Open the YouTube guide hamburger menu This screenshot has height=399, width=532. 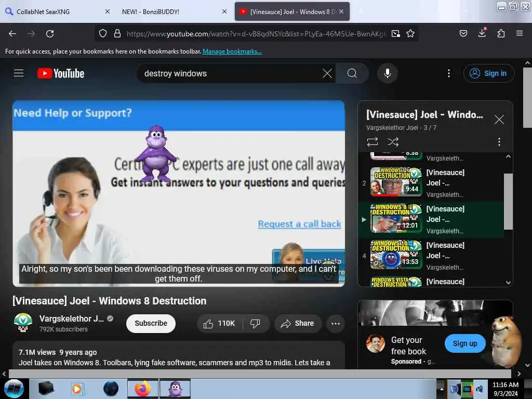(19, 73)
